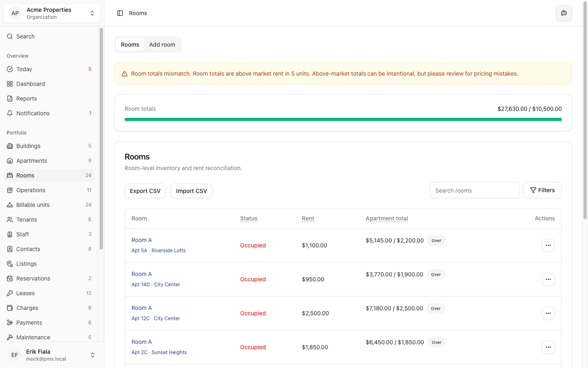
Task: Focus the Search rooms input field
Action: point(474,191)
